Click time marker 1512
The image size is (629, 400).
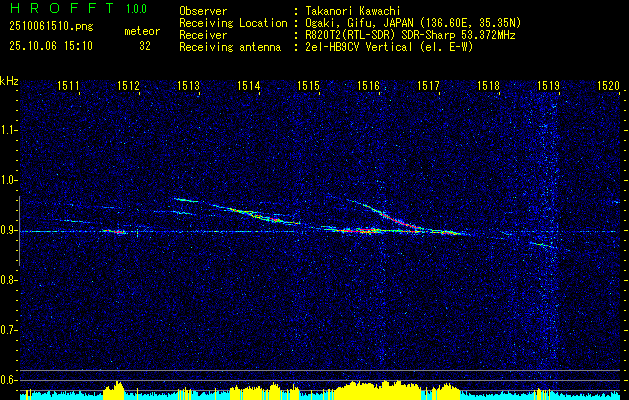128,85
